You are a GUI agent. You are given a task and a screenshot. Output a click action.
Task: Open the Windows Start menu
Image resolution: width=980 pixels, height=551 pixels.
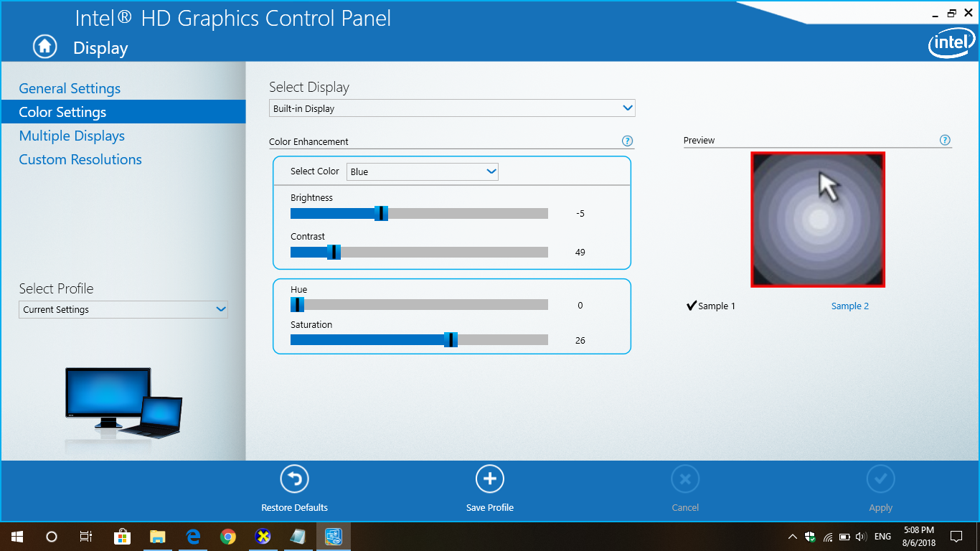(17, 537)
